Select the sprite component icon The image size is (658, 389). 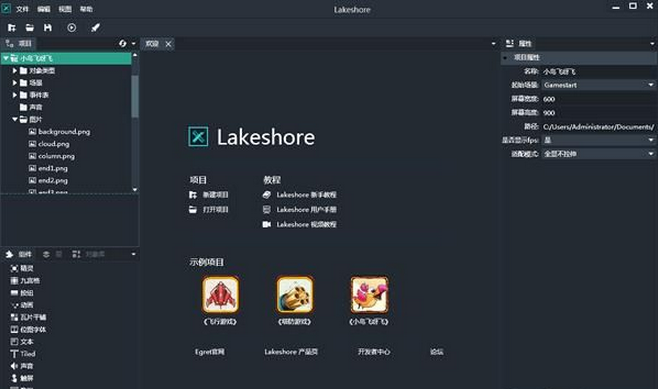pos(14,268)
